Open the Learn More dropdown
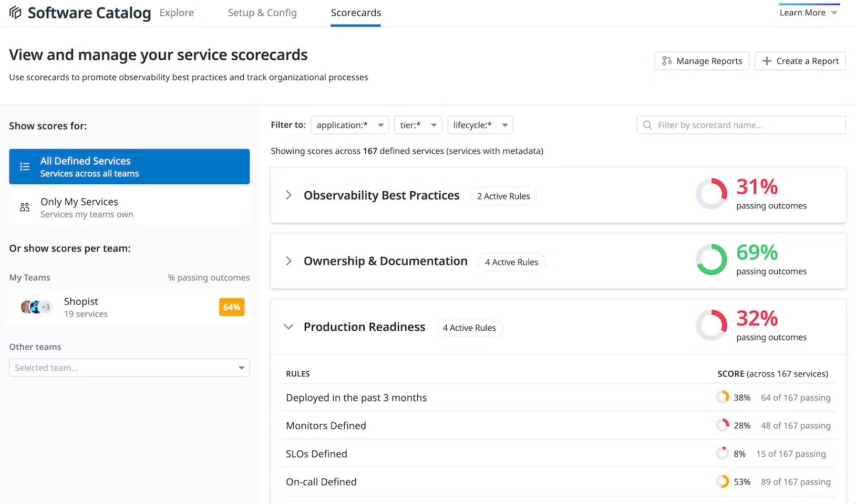Image resolution: width=856 pixels, height=504 pixels. (809, 13)
